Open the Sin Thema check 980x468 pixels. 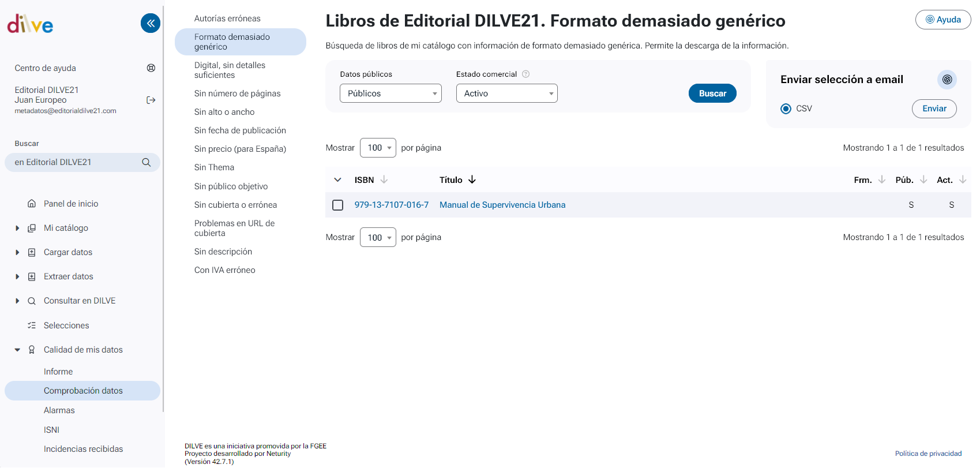(214, 167)
